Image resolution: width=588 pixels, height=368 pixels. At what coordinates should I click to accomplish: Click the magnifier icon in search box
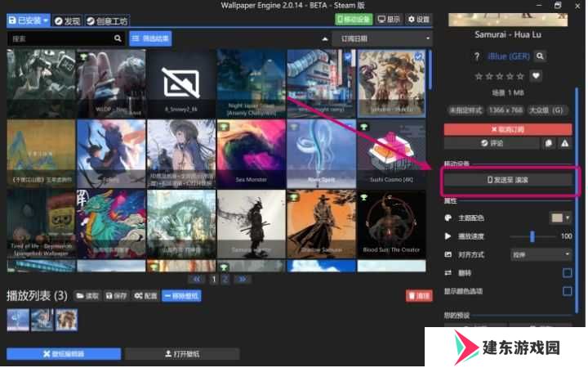tap(118, 38)
